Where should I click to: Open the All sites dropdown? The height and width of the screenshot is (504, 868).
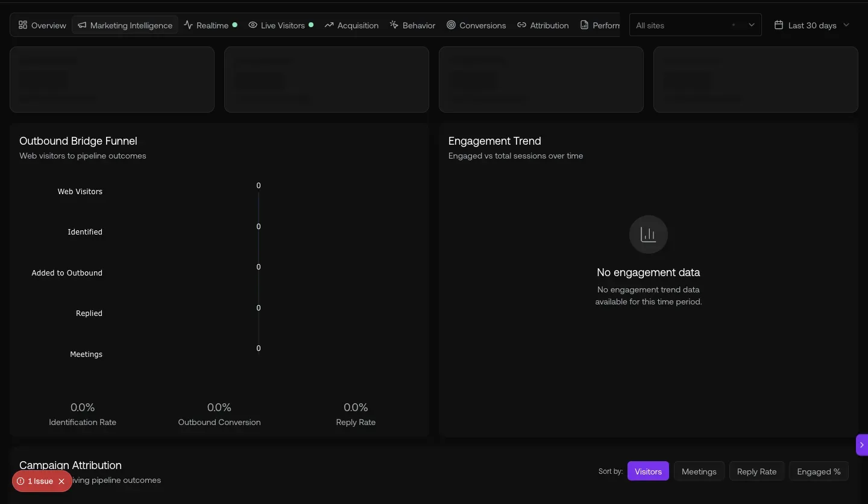pyautogui.click(x=695, y=25)
